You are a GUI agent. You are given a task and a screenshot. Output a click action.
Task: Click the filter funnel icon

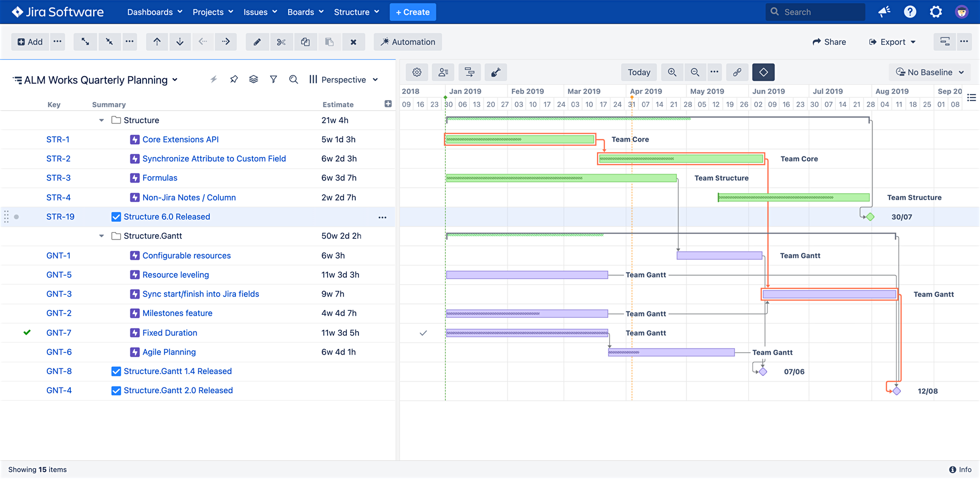pyautogui.click(x=273, y=79)
